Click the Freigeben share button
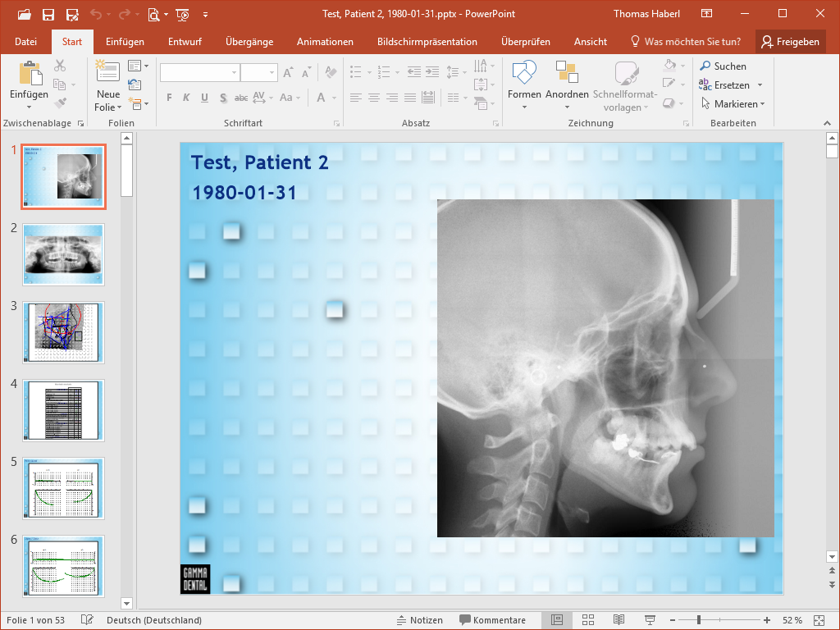Viewport: 840px width, 630px height. pyautogui.click(x=790, y=42)
